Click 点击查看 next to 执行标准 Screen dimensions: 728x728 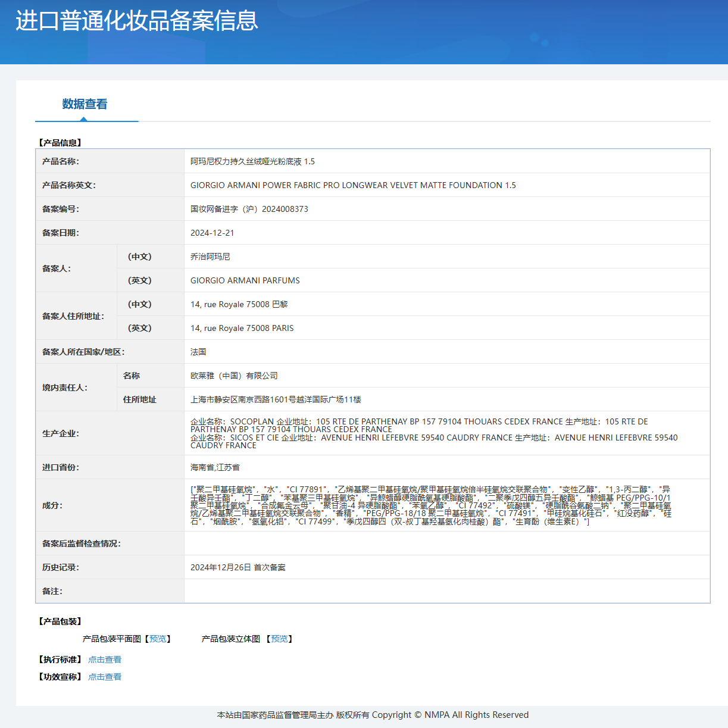tap(104, 659)
